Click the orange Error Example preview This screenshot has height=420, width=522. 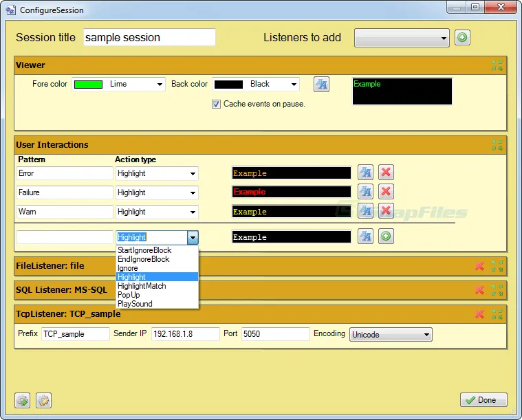(x=292, y=173)
